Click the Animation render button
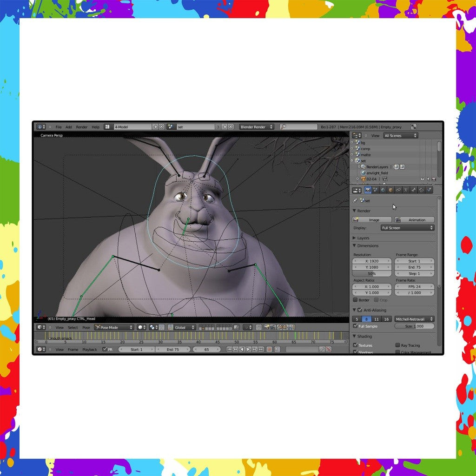 coord(416,219)
